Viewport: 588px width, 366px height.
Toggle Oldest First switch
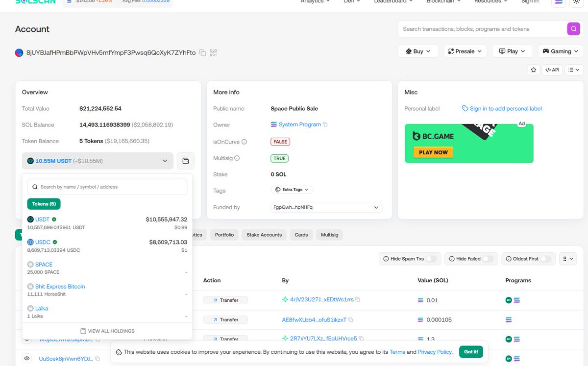pos(546,259)
